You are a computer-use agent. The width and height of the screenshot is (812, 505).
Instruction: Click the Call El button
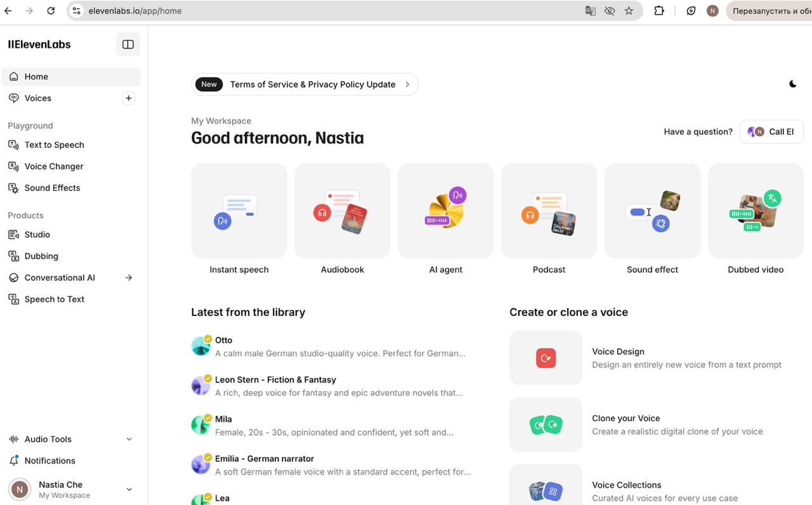click(771, 132)
